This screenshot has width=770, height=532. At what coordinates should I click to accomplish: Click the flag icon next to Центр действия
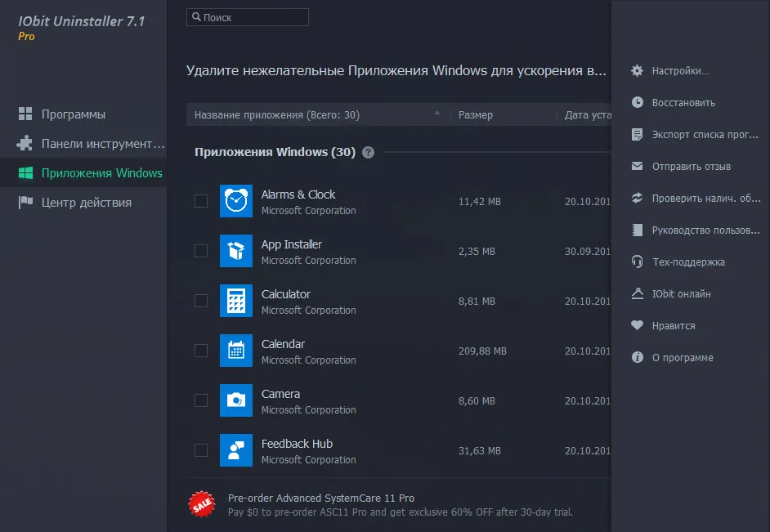tap(25, 202)
